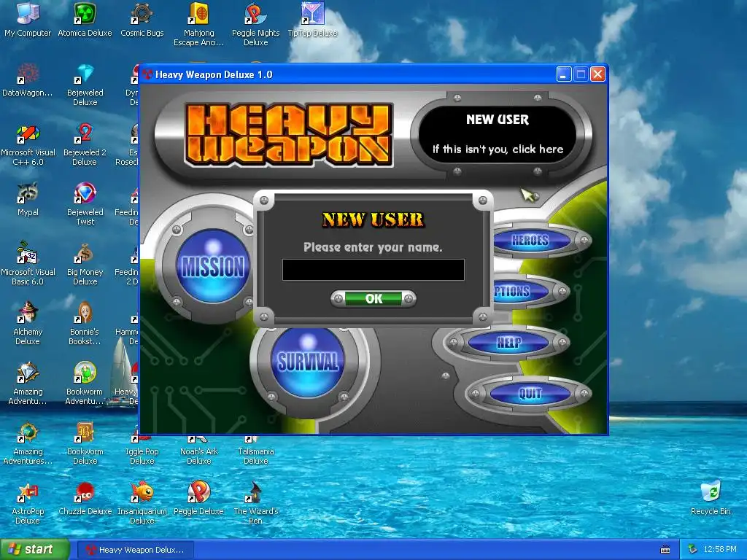Select the Mypal raccoon icon
Screen dimensions: 747x560
(28, 200)
